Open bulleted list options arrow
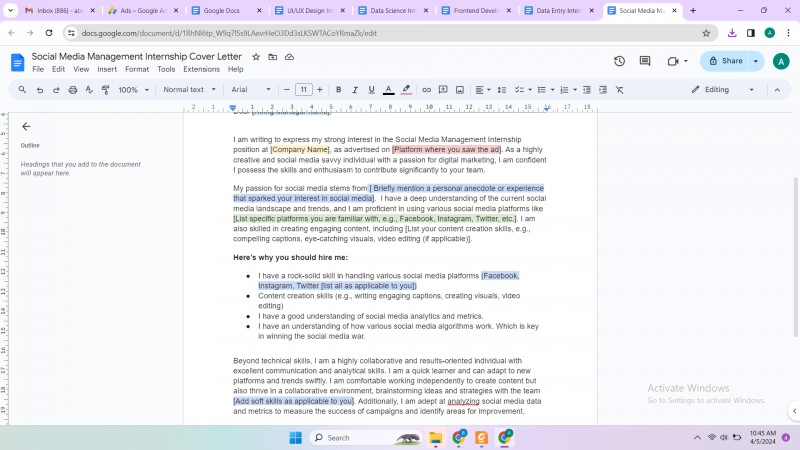This screenshot has height=450, width=800. [553, 90]
